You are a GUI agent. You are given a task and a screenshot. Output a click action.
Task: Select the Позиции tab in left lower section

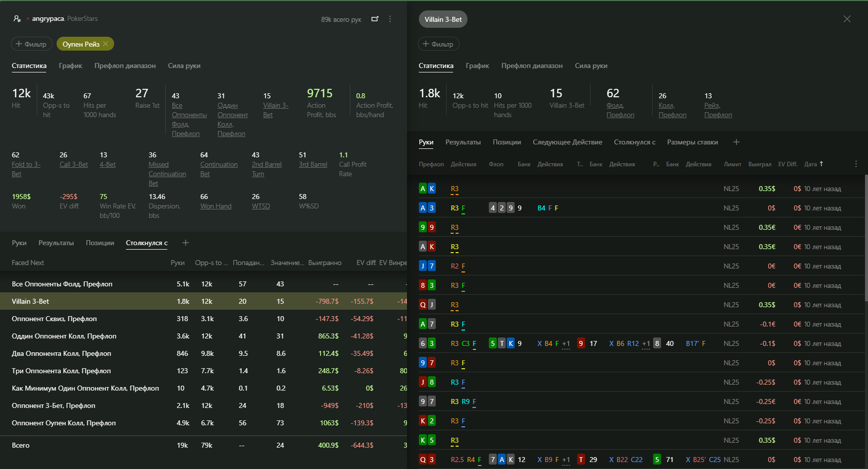(x=100, y=243)
